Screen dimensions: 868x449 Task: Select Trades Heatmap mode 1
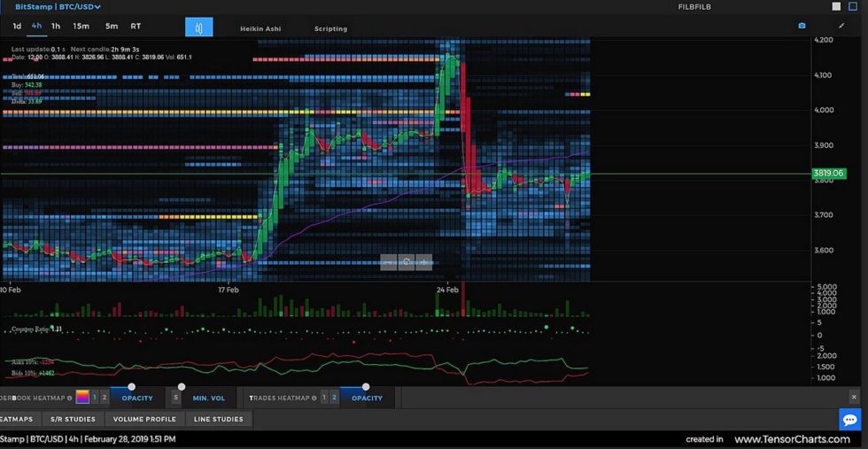coord(324,398)
